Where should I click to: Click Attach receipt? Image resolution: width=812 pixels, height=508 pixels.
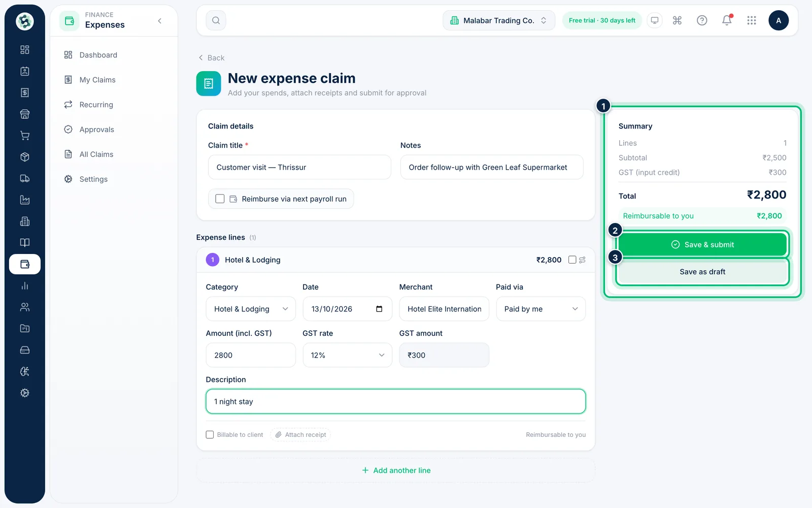[x=300, y=434]
